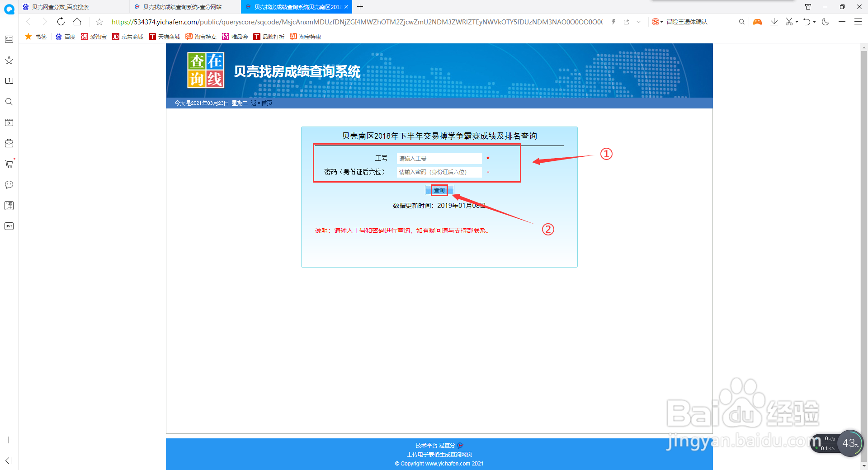Viewport: 868px width, 470px height.
Task: Go to the browser home page
Action: [77, 22]
